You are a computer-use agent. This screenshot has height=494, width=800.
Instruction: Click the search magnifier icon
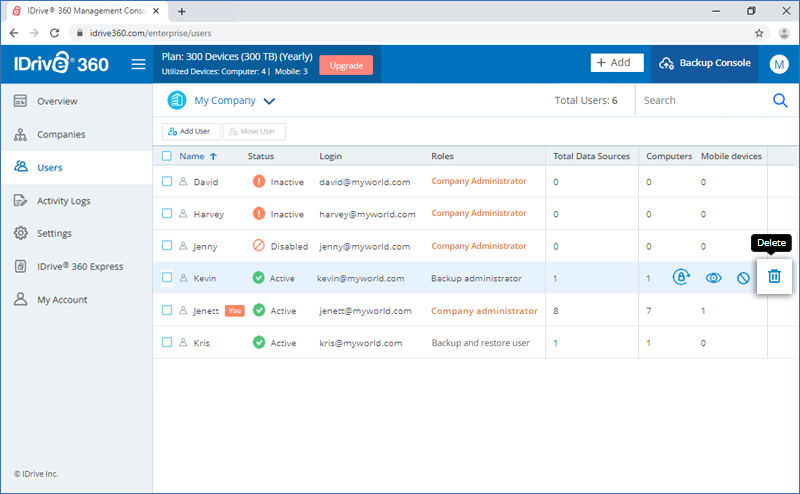click(x=780, y=101)
